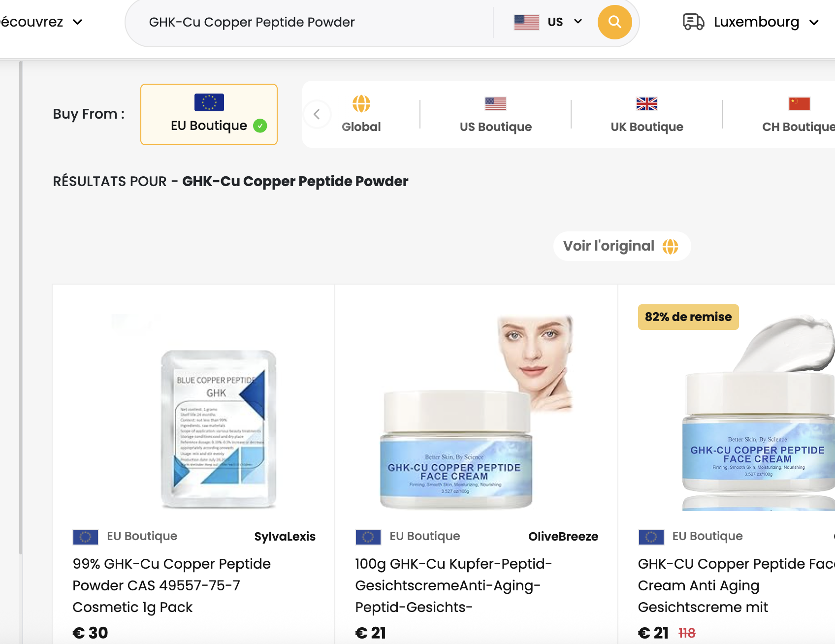835x644 pixels.
Task: Toggle the EU Boutique green checkmark
Action: [260, 126]
